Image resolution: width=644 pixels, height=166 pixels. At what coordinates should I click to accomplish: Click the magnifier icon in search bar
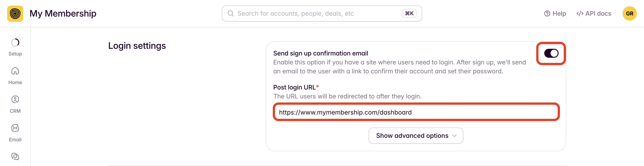231,13
